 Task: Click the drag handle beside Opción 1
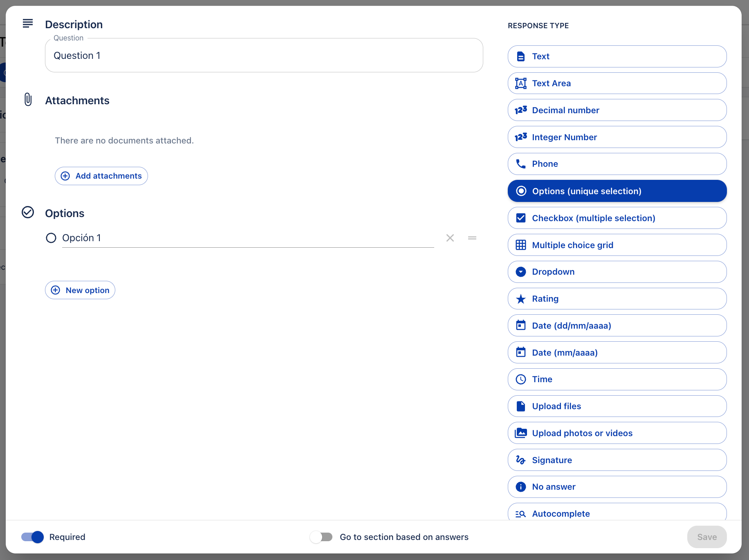pyautogui.click(x=472, y=238)
